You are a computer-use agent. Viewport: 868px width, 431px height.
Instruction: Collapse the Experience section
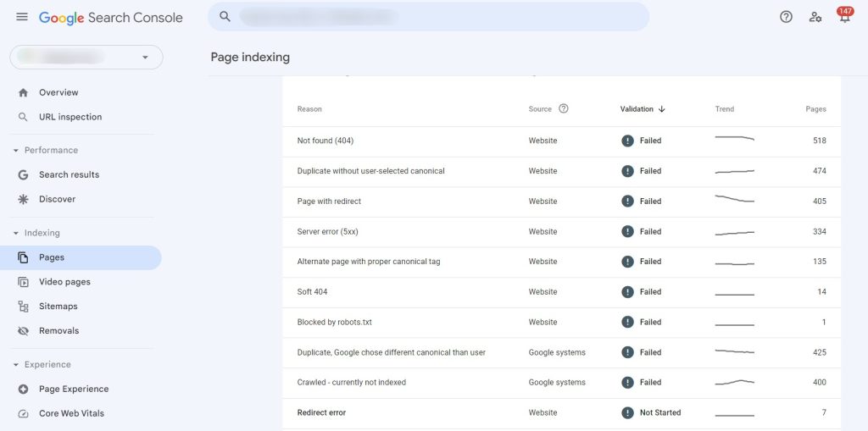[15, 365]
